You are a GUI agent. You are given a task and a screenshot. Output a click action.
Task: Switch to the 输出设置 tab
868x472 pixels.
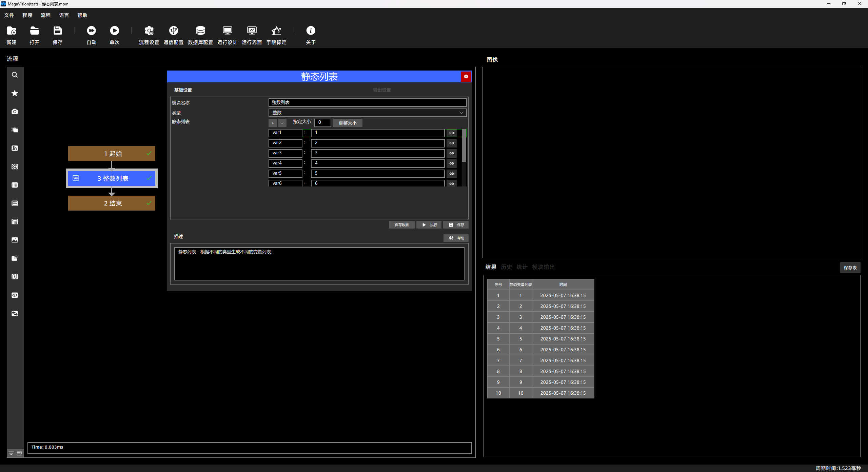pyautogui.click(x=382, y=90)
